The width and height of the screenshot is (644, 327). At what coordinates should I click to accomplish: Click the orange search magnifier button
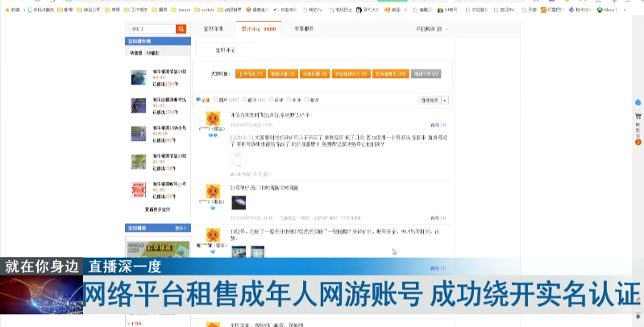point(181,29)
